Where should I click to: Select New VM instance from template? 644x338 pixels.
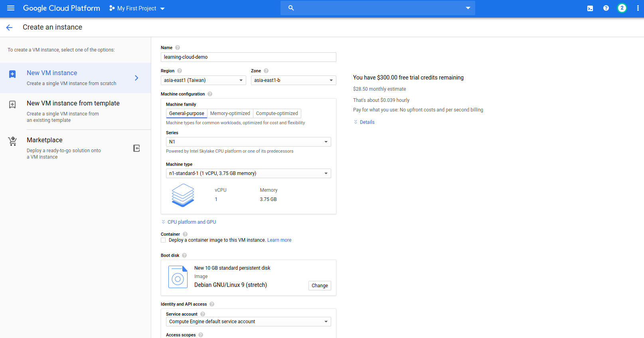75,111
